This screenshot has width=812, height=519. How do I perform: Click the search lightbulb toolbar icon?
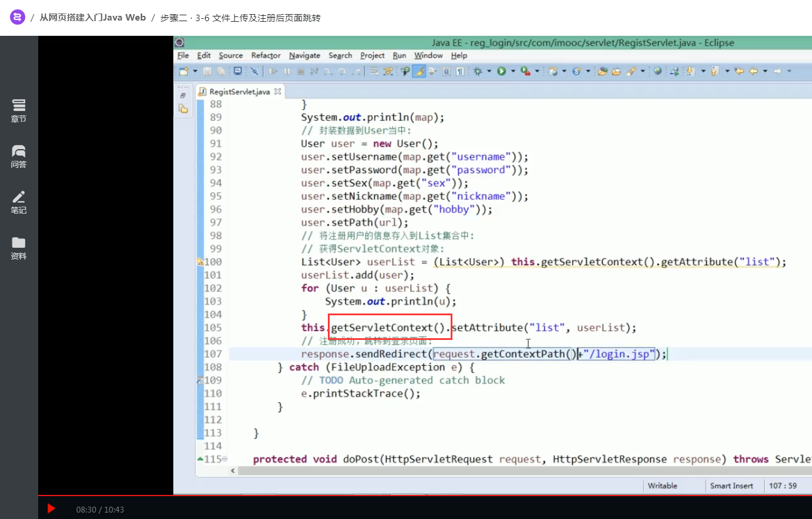(405, 71)
